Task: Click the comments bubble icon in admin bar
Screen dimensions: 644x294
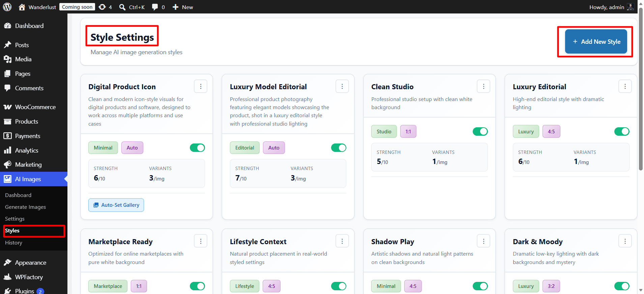Action: [155, 7]
